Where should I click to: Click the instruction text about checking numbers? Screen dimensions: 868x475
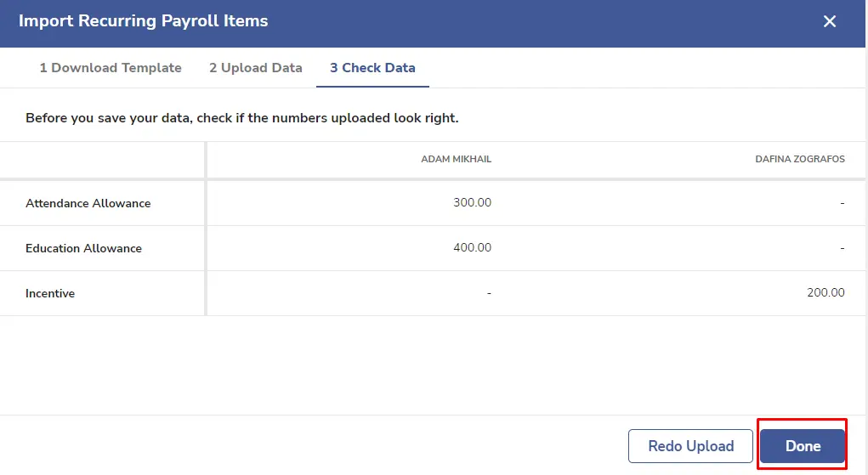click(242, 118)
